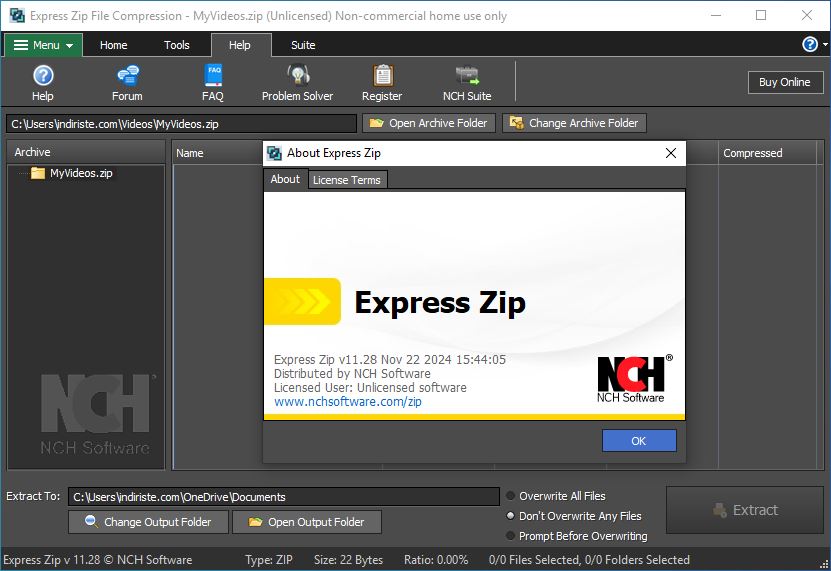The image size is (831, 571).
Task: Select the Help ribbon tab
Action: tap(240, 45)
